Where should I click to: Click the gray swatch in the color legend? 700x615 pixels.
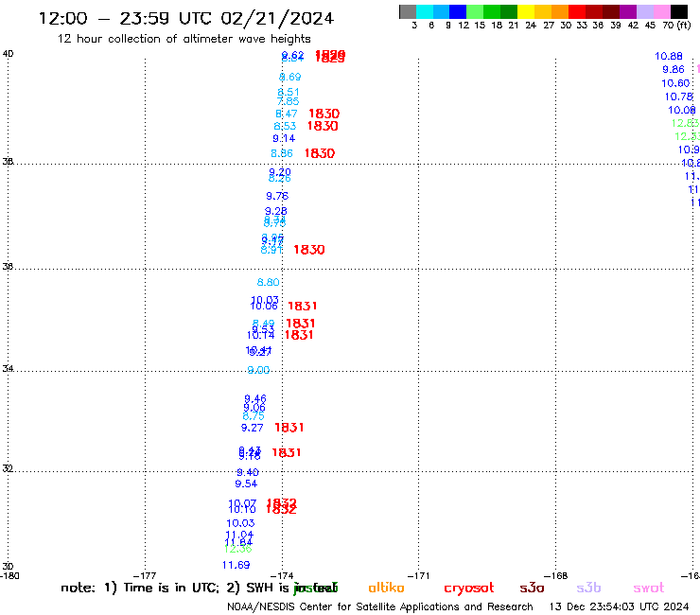point(408,11)
